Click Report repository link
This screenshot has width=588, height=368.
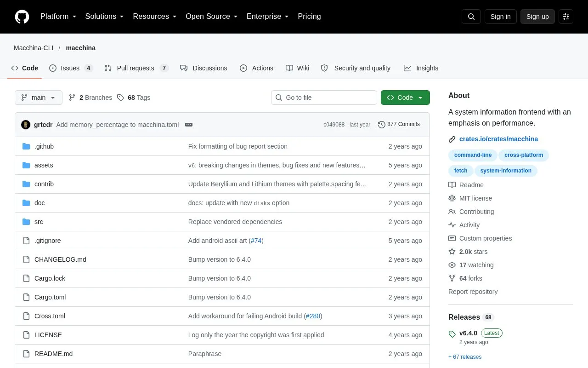click(473, 292)
